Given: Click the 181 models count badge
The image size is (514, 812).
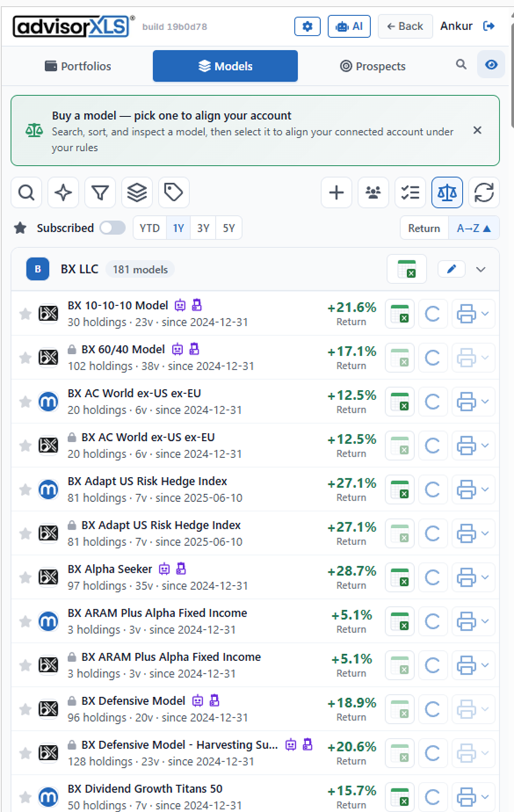Looking at the screenshot, I should point(140,269).
